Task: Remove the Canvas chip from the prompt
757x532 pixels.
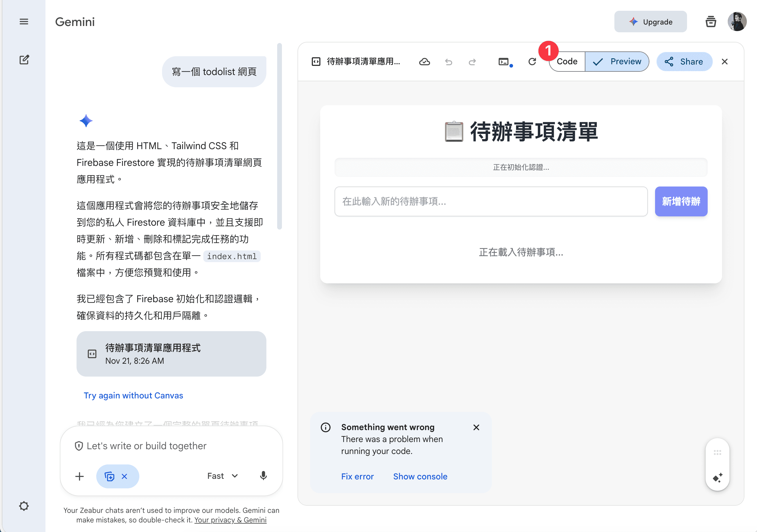Action: coord(125,476)
